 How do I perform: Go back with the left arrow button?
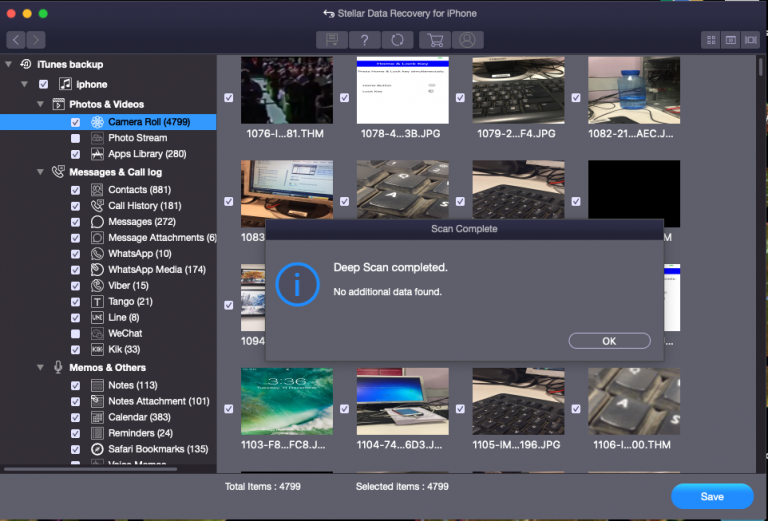(x=16, y=40)
